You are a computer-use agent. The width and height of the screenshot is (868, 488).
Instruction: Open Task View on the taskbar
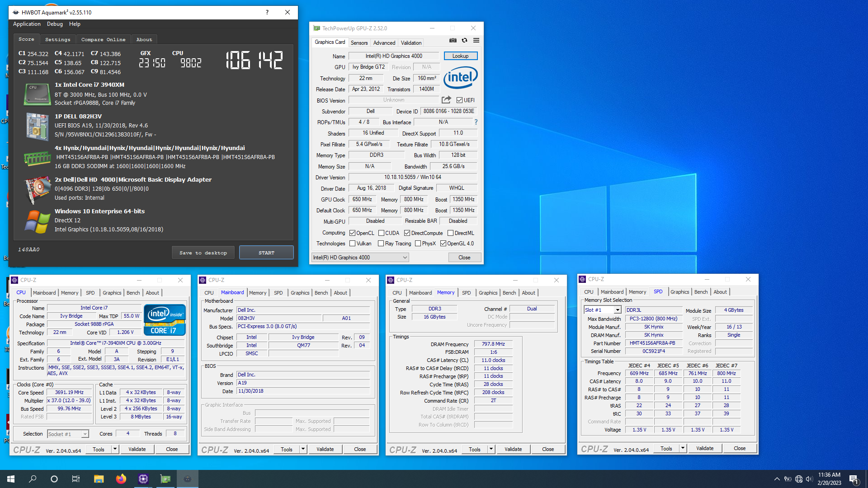[76, 479]
